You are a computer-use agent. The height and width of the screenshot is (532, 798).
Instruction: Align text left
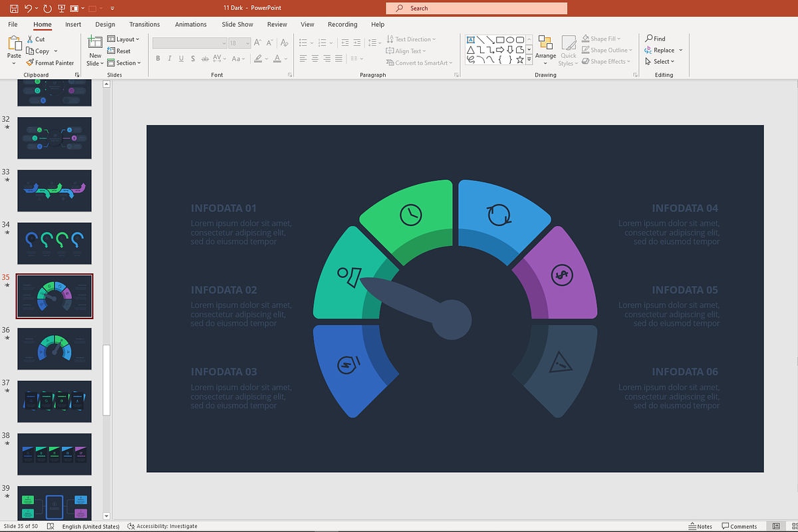pos(303,59)
